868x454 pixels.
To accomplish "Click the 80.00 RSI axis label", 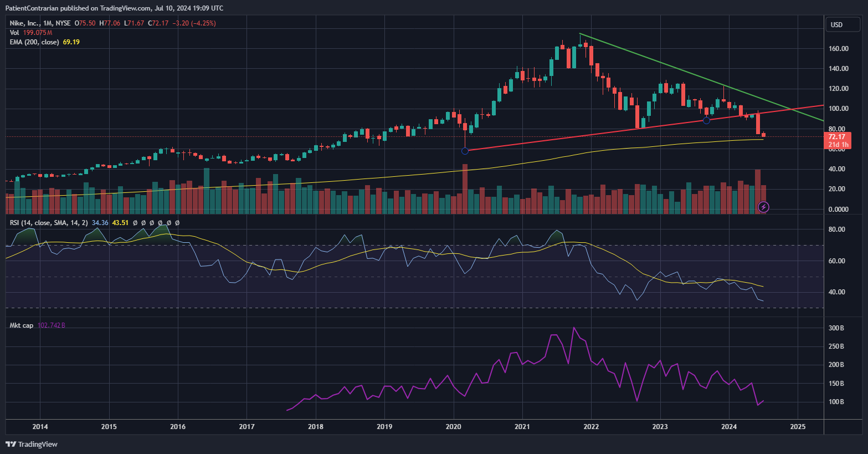I will click(837, 229).
